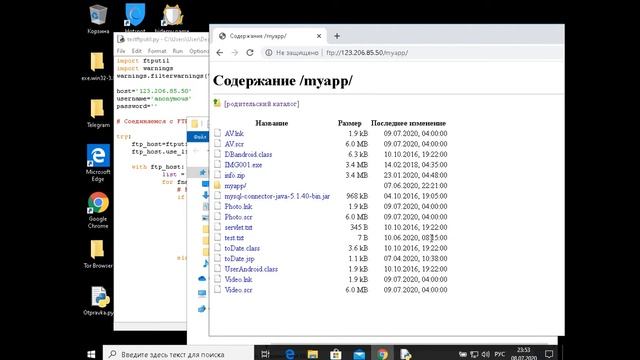Open a new Chrome tab with plus

tap(337, 36)
